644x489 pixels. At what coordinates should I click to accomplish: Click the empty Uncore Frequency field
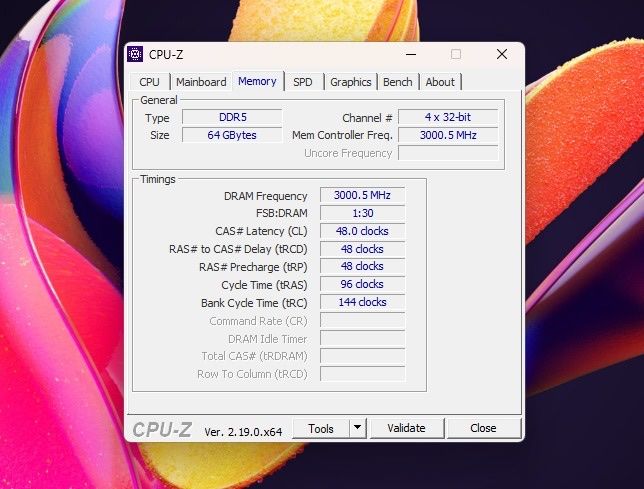click(448, 153)
